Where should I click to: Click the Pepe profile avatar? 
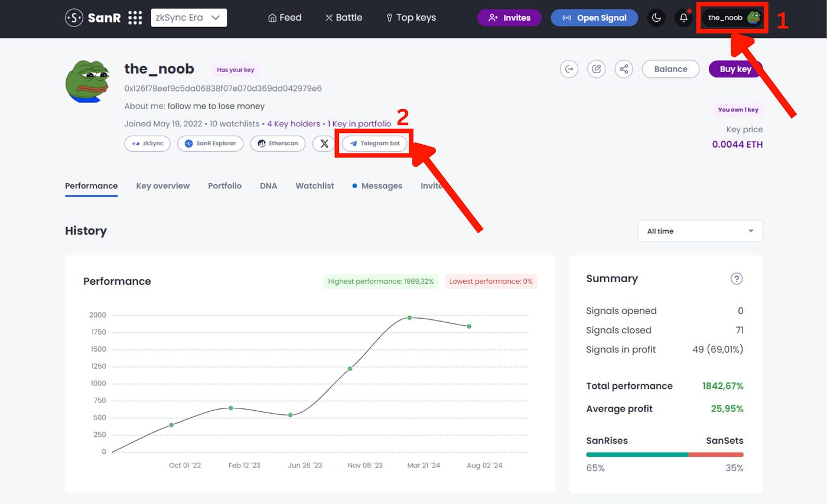pyautogui.click(x=87, y=81)
